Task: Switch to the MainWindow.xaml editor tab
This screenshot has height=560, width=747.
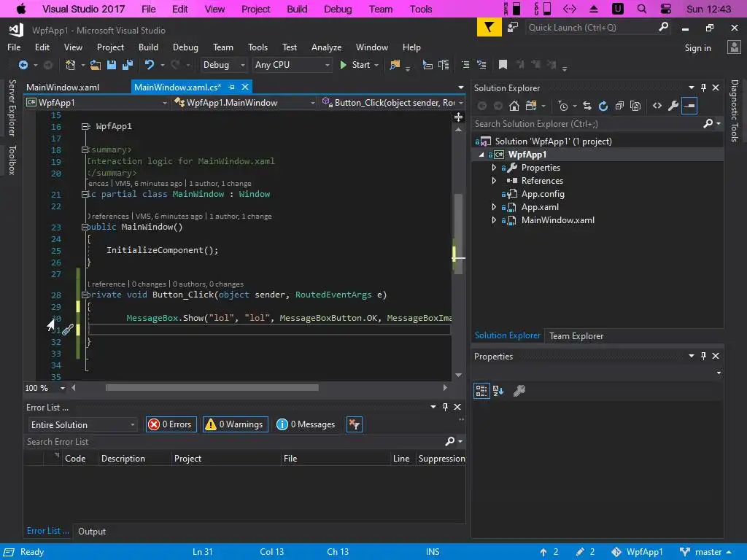Action: coord(63,87)
